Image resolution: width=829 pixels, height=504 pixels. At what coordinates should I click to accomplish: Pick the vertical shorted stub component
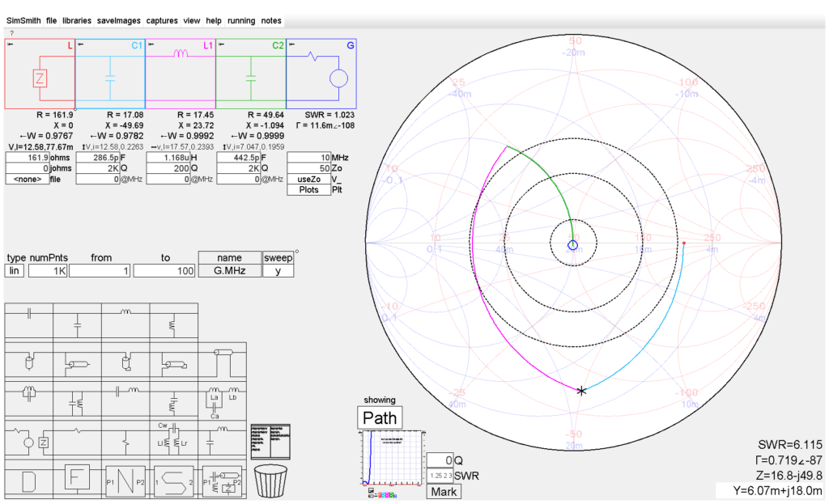click(x=125, y=362)
